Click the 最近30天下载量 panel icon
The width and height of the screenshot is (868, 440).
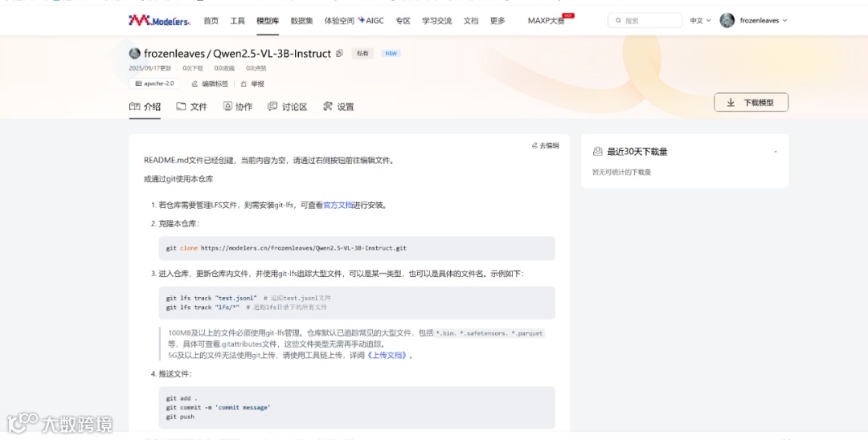(597, 152)
